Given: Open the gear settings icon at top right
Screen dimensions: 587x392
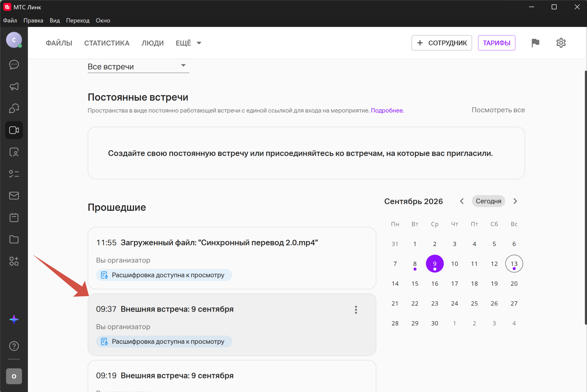Looking at the screenshot, I should 561,43.
